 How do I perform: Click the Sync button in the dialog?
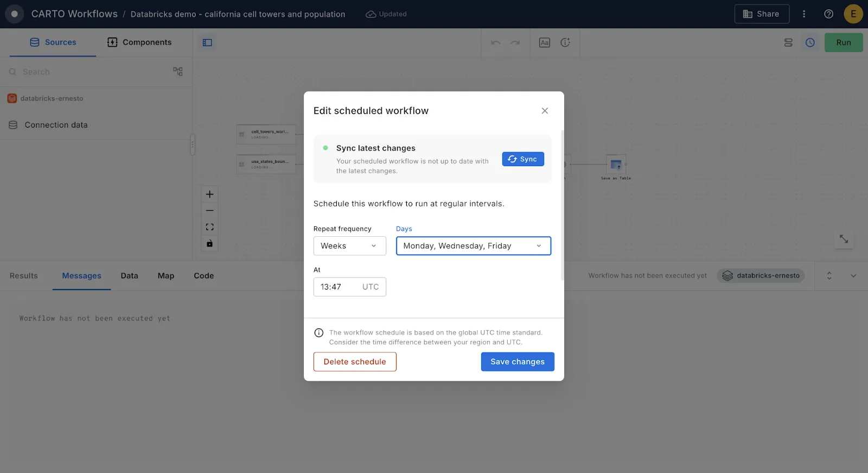pyautogui.click(x=522, y=159)
